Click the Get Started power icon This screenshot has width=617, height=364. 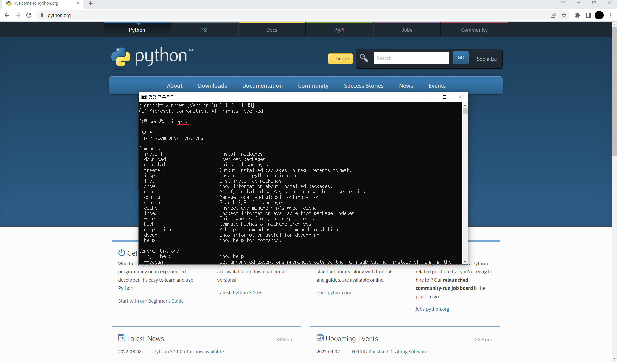(122, 253)
